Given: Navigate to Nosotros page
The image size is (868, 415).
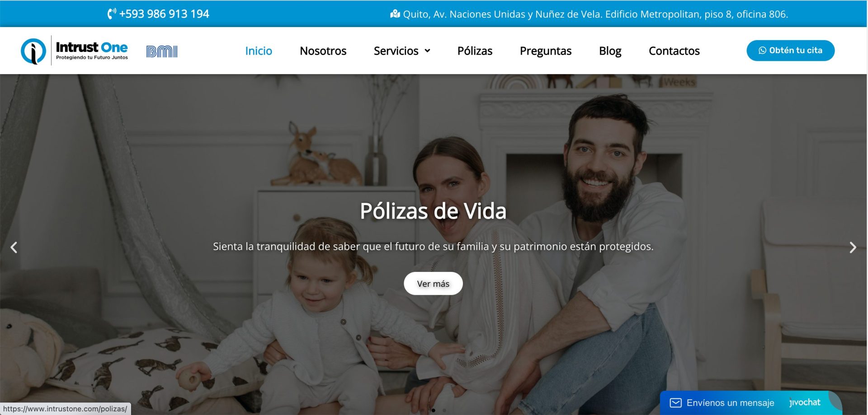Looking at the screenshot, I should [323, 51].
